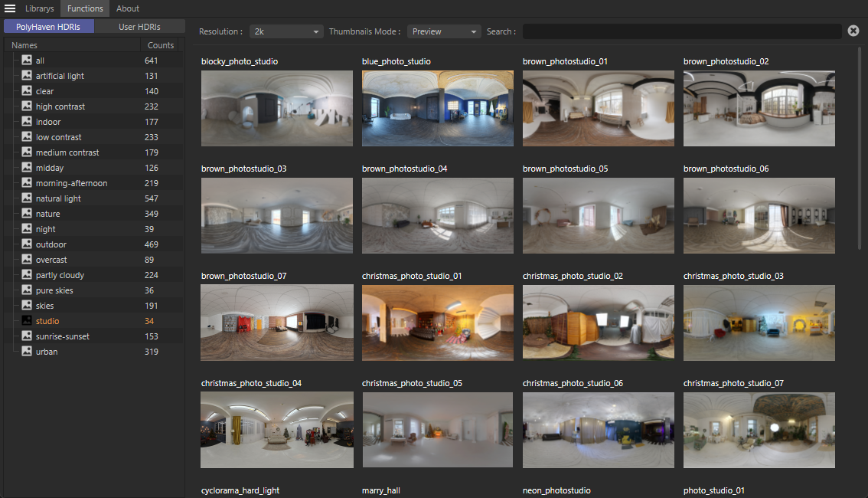The width and height of the screenshot is (868, 498).
Task: Select the christmas_photo_studio_07 thumbnail
Action: [x=759, y=430]
